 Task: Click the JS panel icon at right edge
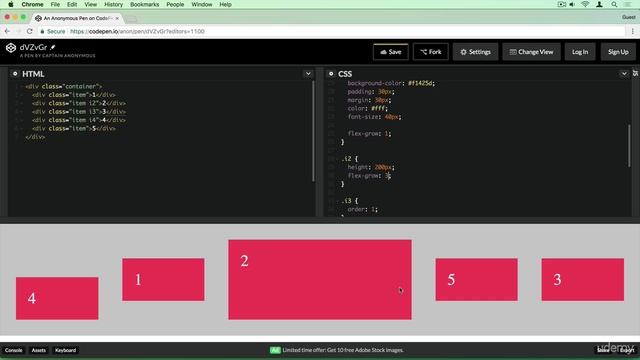click(x=636, y=73)
